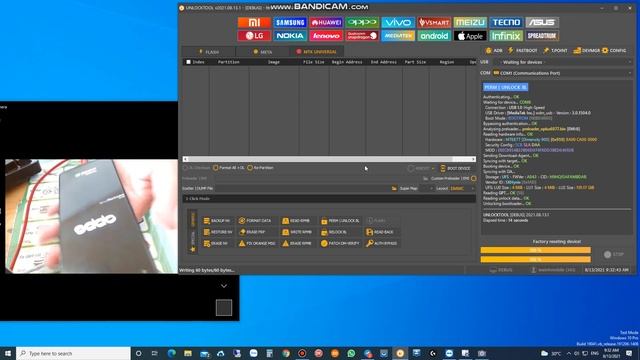Toggle the Custom Preloader option
The width and height of the screenshot is (640, 360).
tap(473, 178)
